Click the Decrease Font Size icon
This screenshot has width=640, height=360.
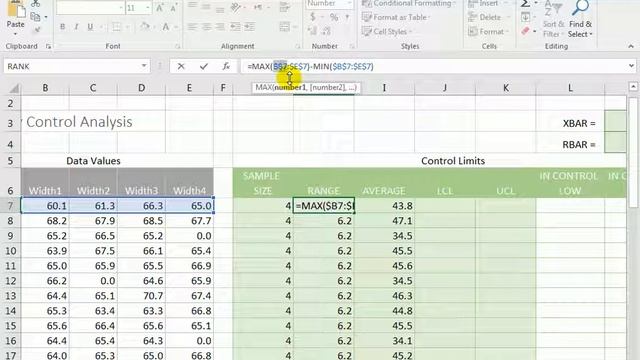point(174,8)
